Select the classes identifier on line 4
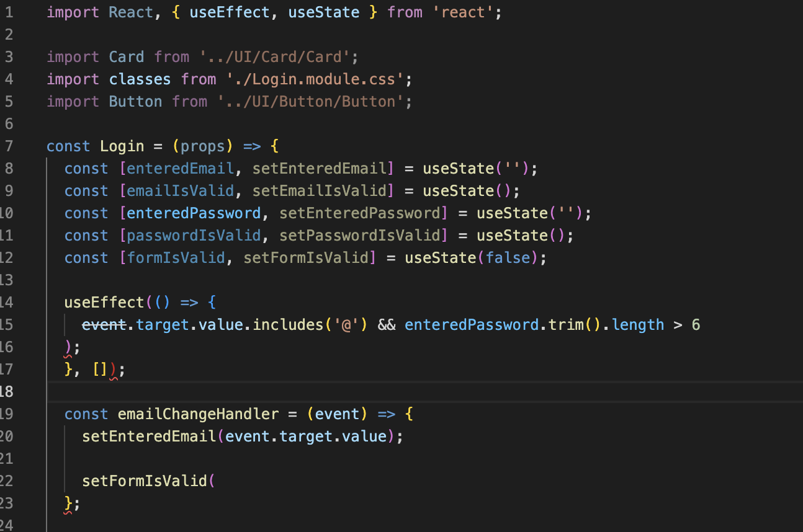This screenshot has width=803, height=532. (x=140, y=79)
